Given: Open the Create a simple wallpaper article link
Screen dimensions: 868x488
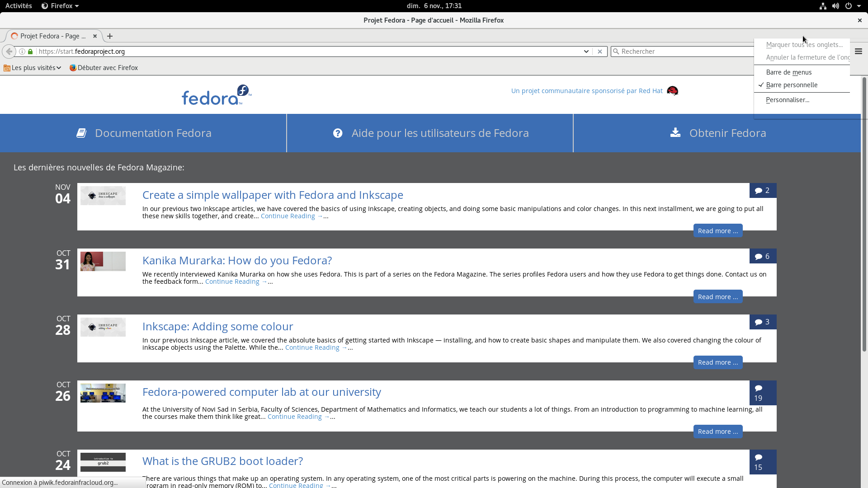Looking at the screenshot, I should [x=273, y=195].
